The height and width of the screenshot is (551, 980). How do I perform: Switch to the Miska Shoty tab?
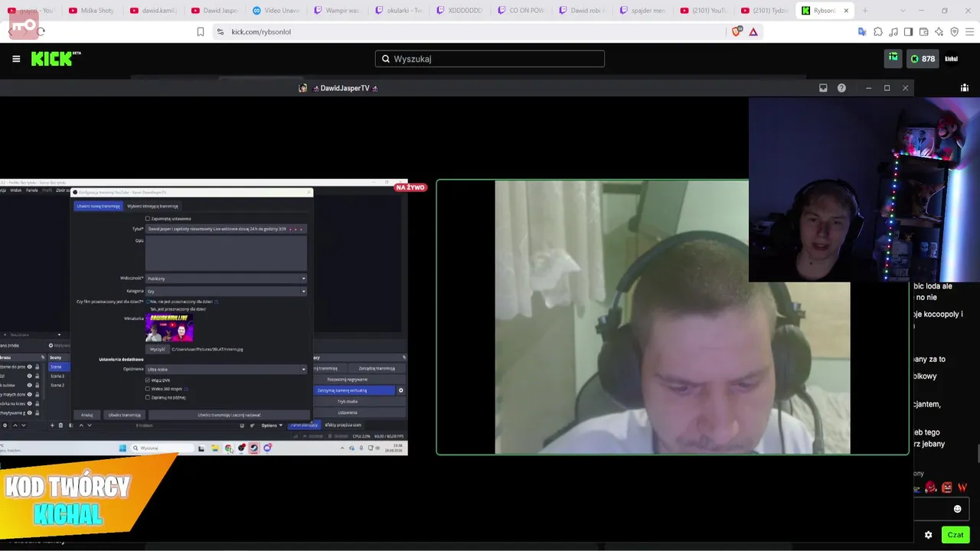90,11
